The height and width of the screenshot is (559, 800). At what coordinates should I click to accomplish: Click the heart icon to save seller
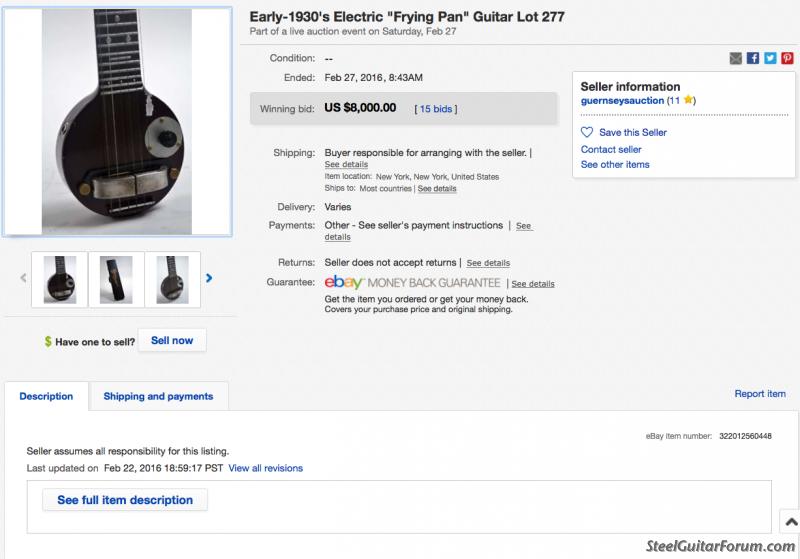point(587,132)
